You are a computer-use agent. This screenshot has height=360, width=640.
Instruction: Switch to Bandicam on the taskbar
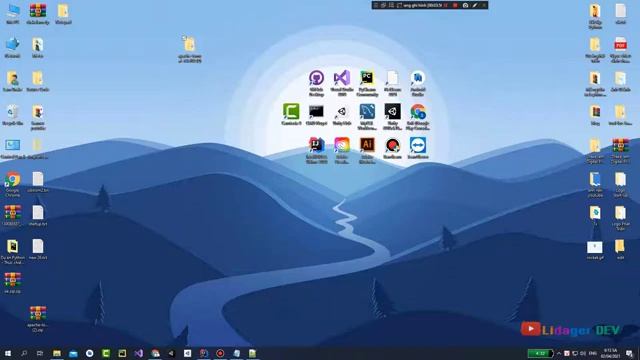pos(220,353)
